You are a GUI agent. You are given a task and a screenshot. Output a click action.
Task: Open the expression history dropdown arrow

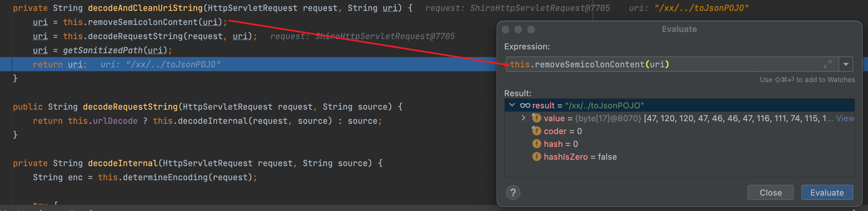point(846,64)
